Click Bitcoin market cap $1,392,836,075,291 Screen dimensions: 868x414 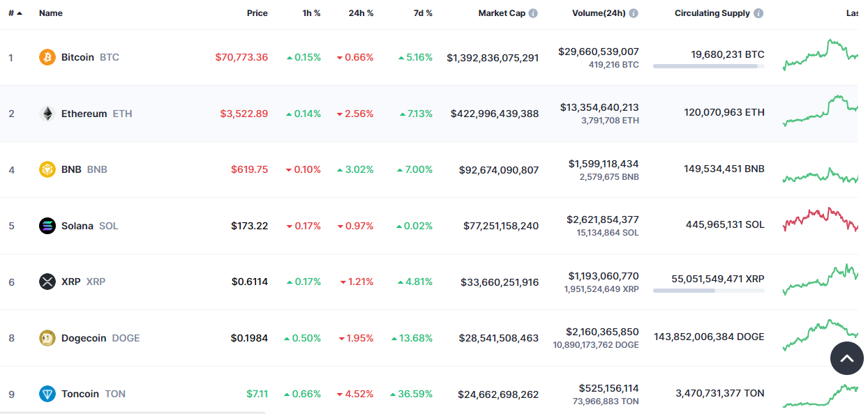493,57
